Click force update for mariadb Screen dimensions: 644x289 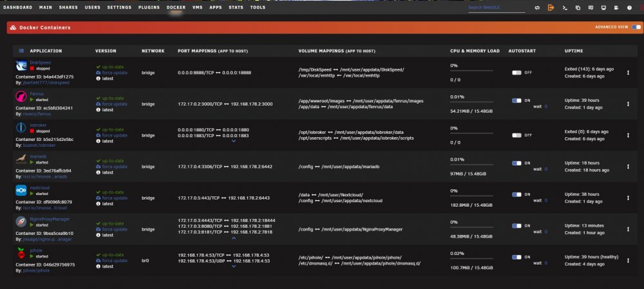pos(111,167)
